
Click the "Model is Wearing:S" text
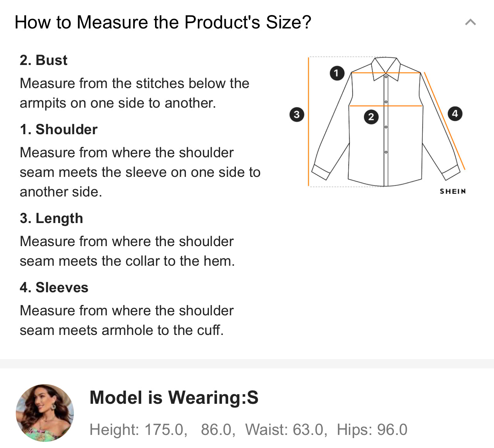point(174,398)
